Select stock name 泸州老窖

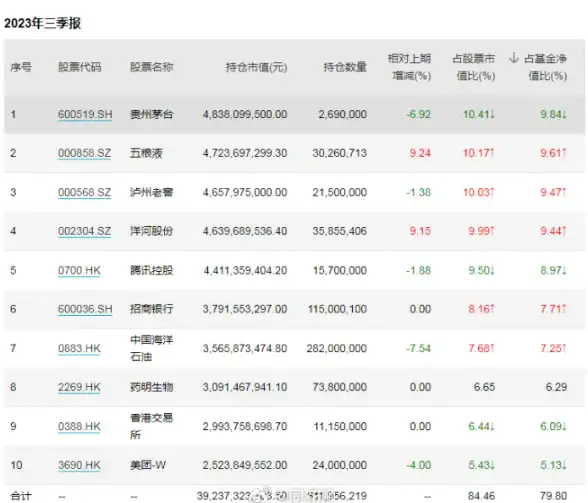click(152, 192)
